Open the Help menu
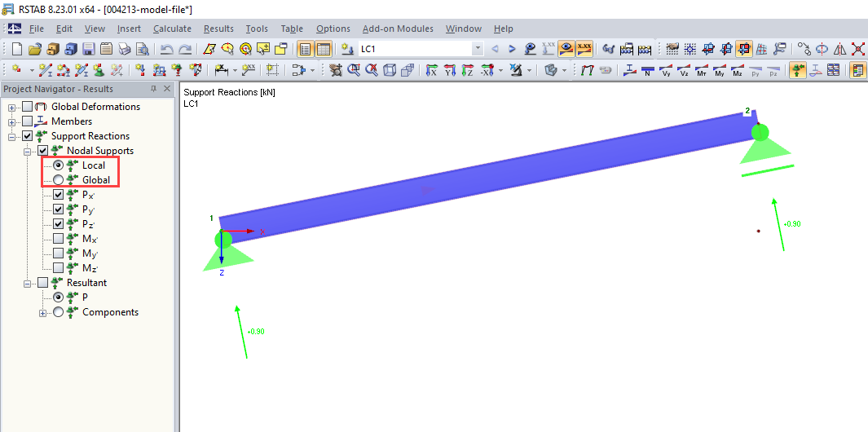 point(503,29)
